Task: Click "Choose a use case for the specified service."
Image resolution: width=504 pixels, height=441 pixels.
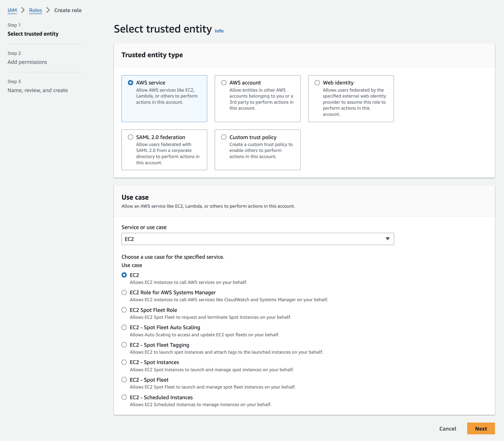Action: (173, 257)
